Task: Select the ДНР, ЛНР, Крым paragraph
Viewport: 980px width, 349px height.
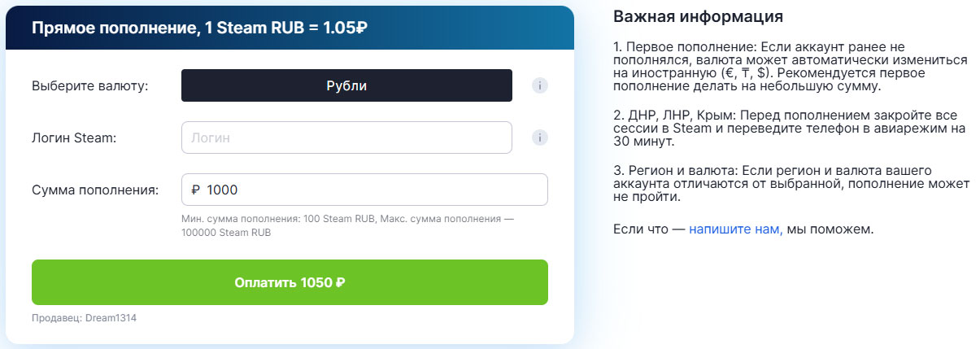Action: click(x=791, y=127)
